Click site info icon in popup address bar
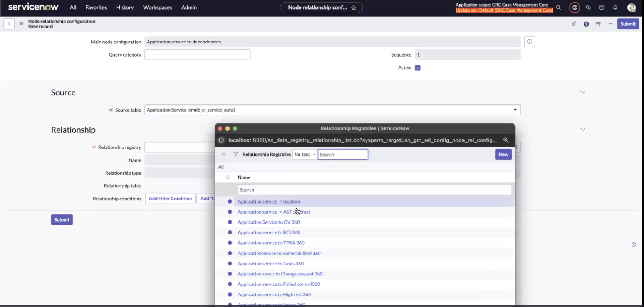 [x=221, y=140]
